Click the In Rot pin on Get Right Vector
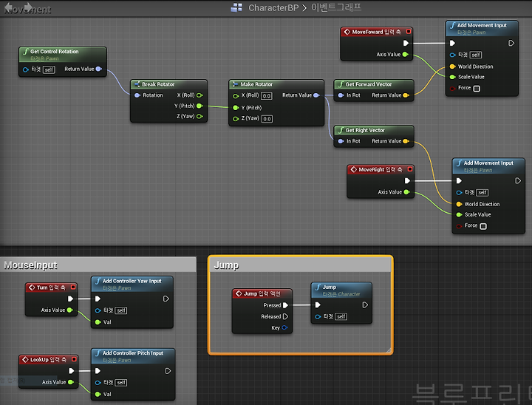The image size is (532, 405). coord(341,141)
